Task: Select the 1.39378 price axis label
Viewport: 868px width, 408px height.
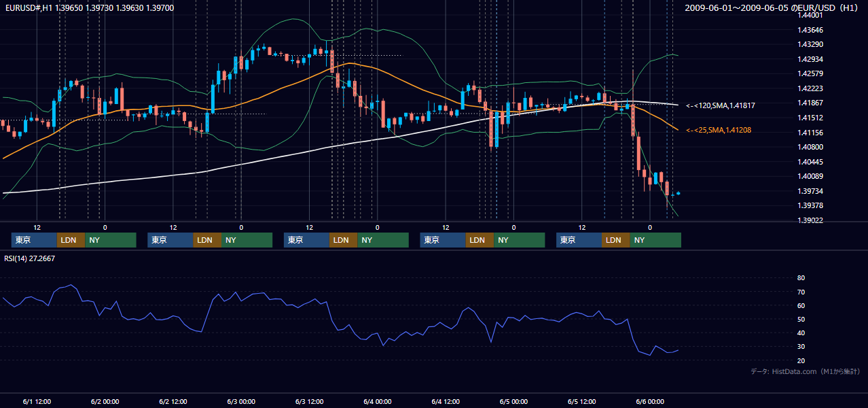Action: coord(810,205)
